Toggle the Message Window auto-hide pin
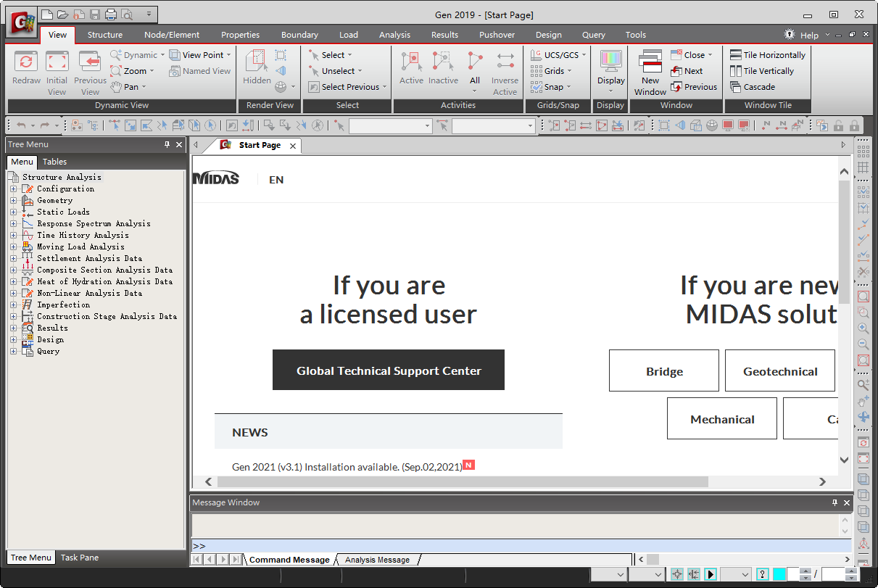 [x=834, y=502]
